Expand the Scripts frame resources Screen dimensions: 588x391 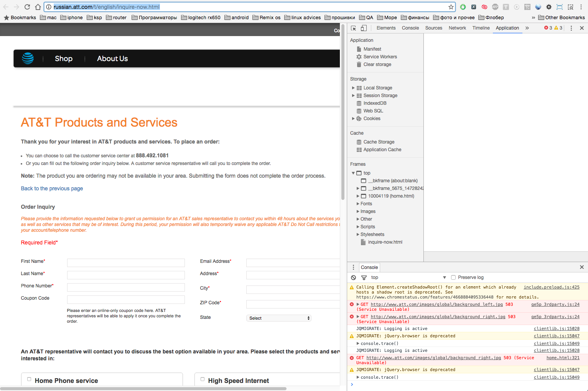point(358,227)
